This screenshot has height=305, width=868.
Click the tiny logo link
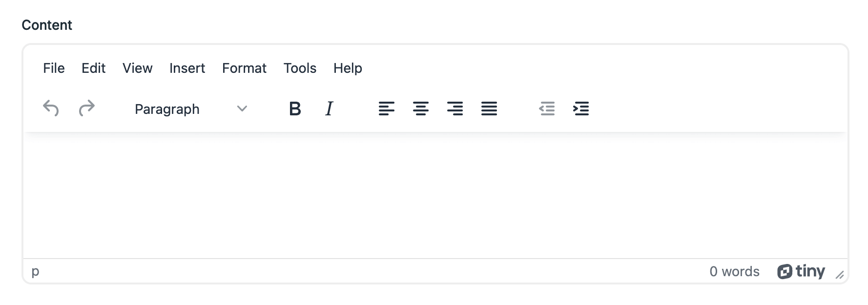pos(801,271)
